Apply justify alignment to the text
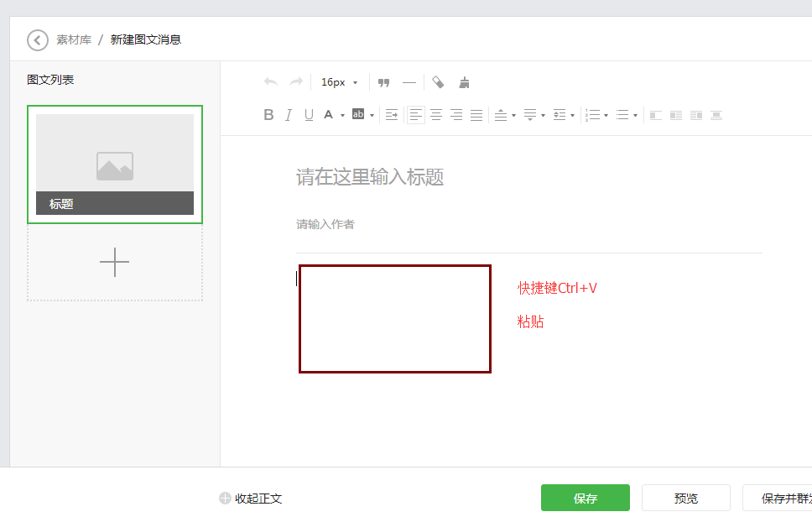The width and height of the screenshot is (812, 517). tap(476, 114)
